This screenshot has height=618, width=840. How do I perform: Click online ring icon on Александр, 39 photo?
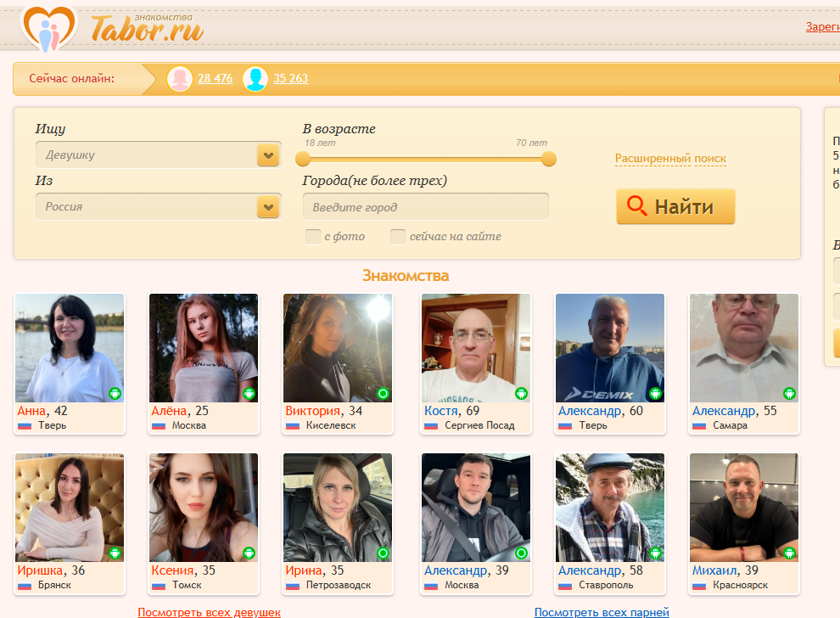tap(522, 553)
